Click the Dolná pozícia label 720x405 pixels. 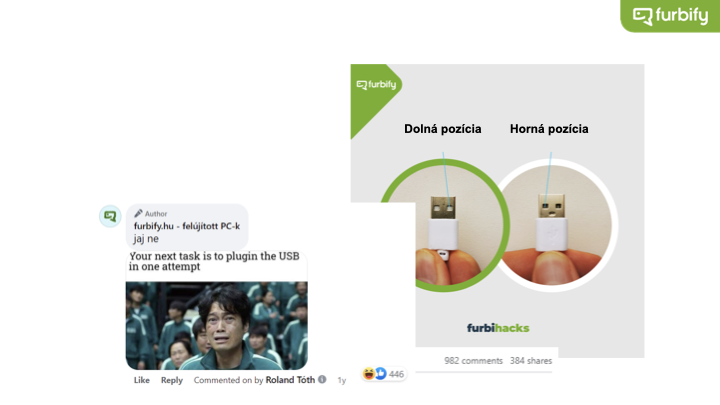[x=443, y=129]
